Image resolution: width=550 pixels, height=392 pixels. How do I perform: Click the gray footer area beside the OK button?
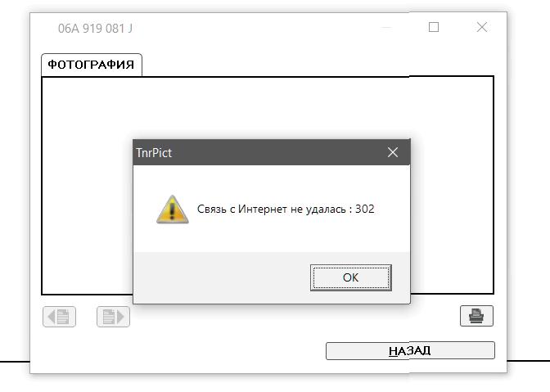coord(221,277)
